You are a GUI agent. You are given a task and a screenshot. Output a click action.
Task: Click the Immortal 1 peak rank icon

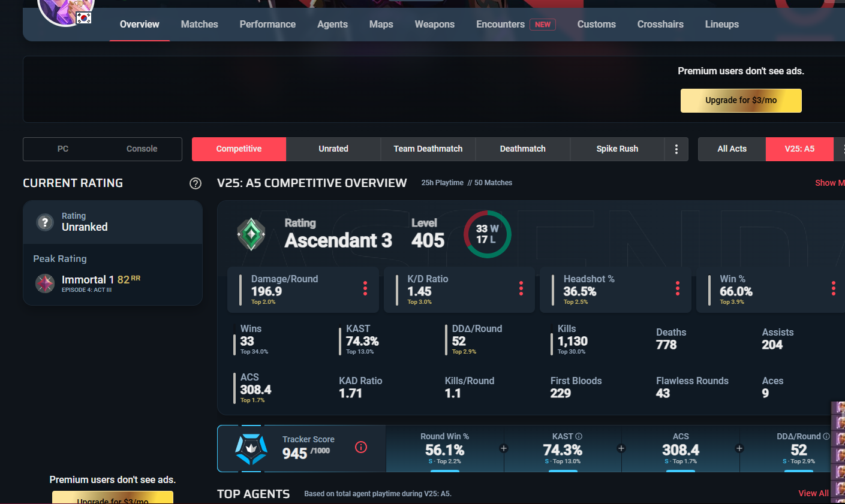click(45, 283)
